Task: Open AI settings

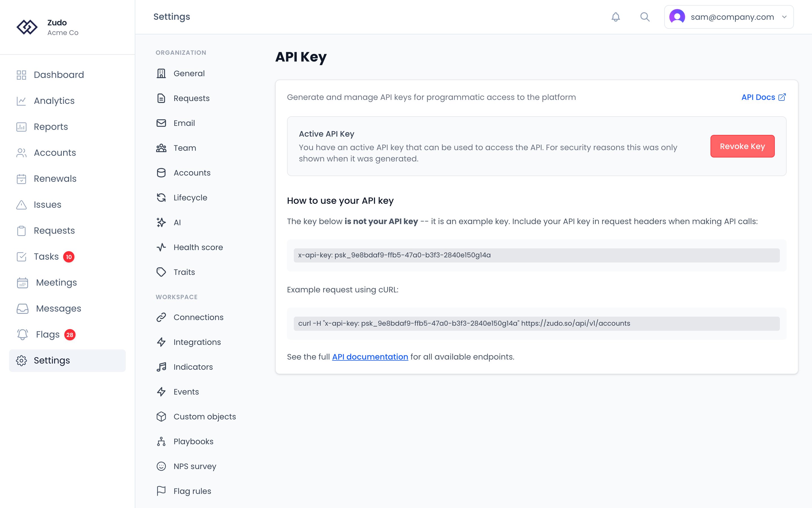Action: (169, 222)
